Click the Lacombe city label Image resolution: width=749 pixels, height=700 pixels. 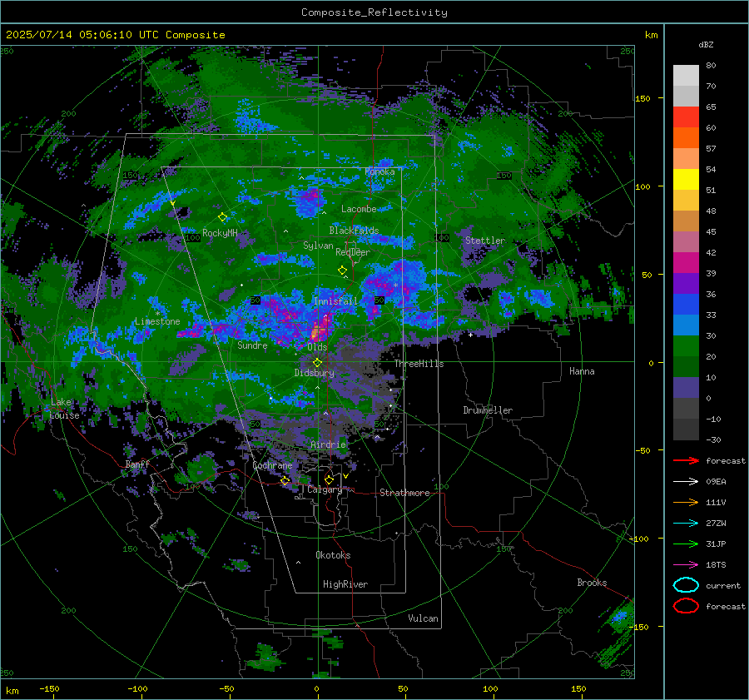359,209
